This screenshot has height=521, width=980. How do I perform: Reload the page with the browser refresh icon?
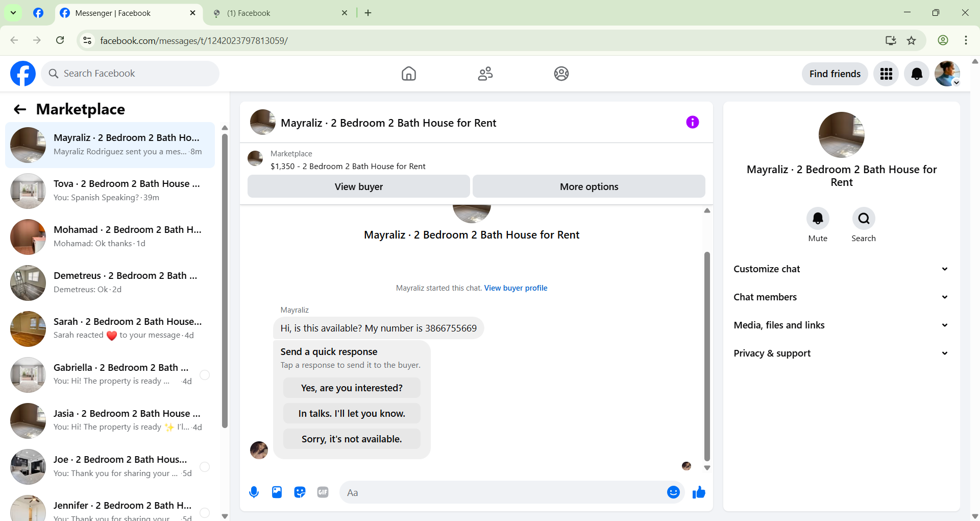pyautogui.click(x=60, y=40)
